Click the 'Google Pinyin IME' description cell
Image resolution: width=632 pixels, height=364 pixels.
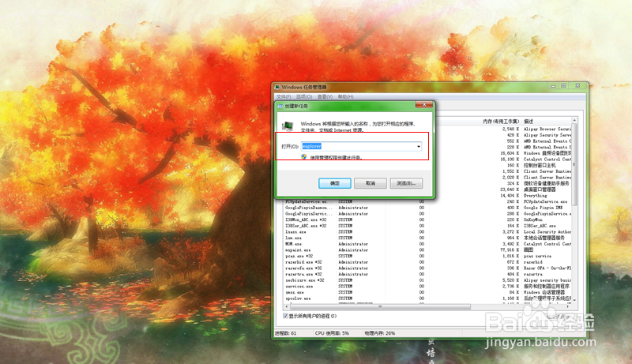point(543,208)
